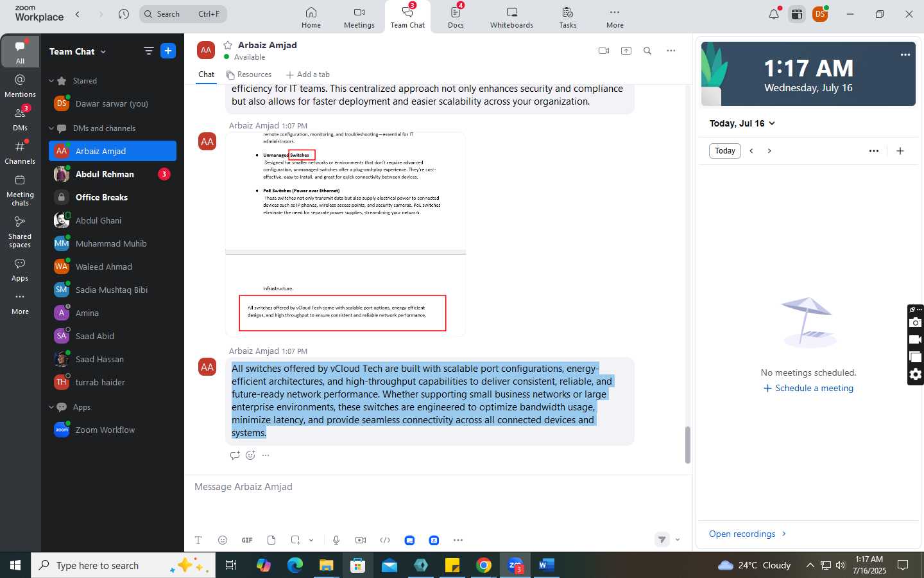Go back with the left arrow
This screenshot has height=578, width=924.
pos(78,14)
